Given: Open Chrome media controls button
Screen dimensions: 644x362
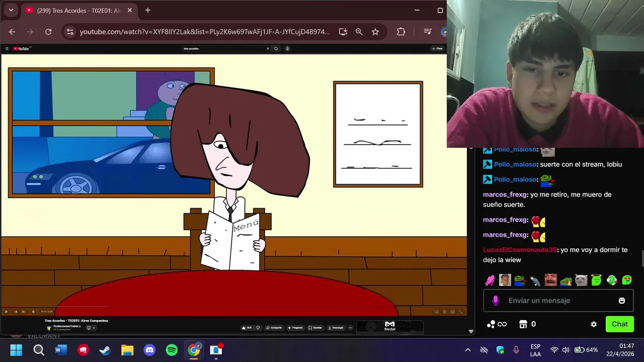Looking at the screenshot, I should click(428, 32).
